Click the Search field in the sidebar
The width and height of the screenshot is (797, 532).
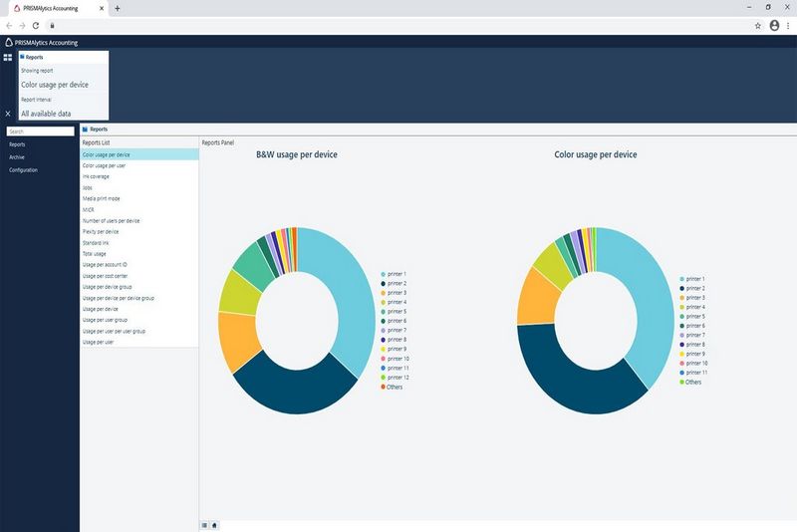coord(40,132)
